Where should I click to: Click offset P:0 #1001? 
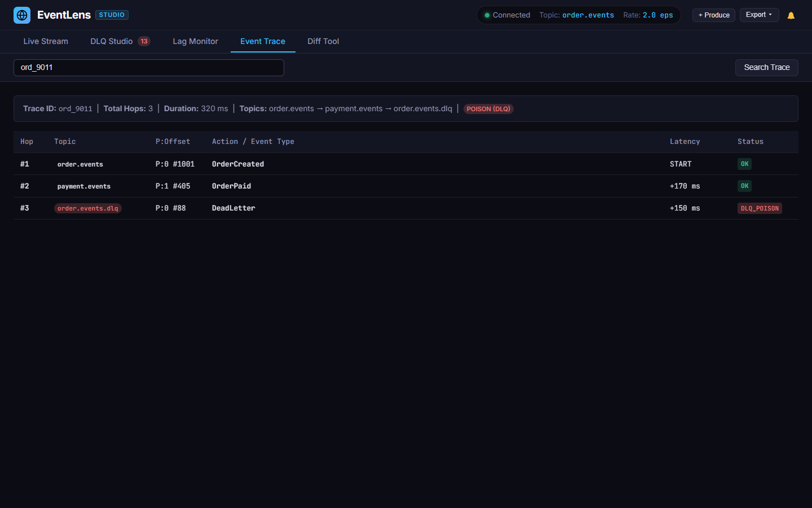pos(175,164)
